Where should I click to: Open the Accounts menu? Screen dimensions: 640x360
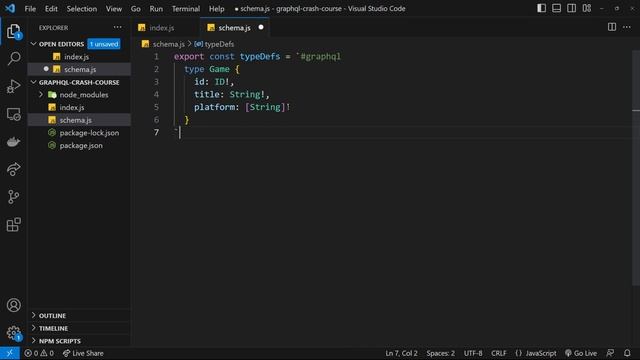(13, 305)
